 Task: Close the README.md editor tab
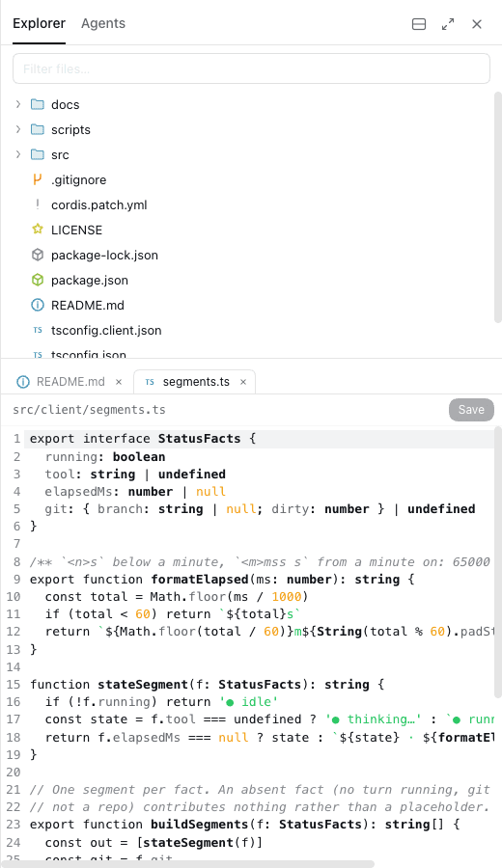point(119,382)
